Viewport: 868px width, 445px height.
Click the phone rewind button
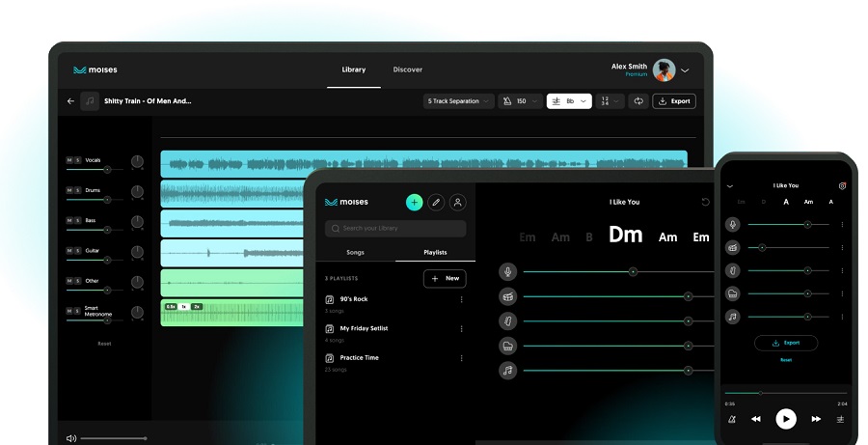[756, 420]
